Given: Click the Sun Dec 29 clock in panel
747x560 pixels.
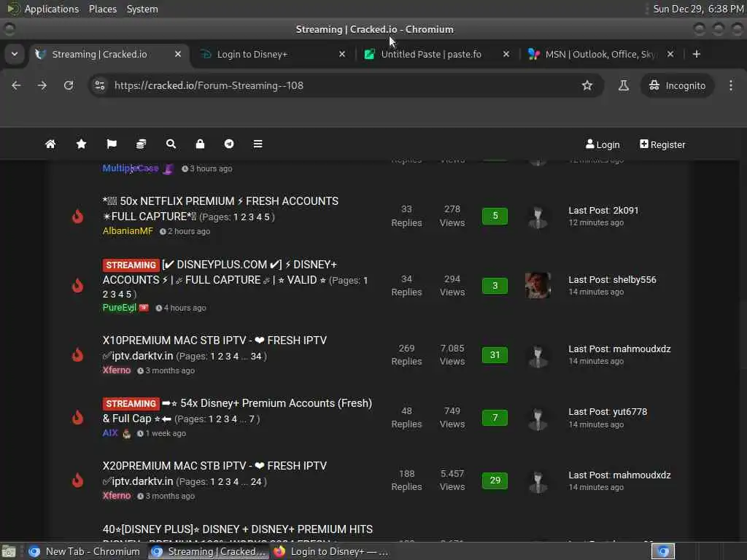Looking at the screenshot, I should pyautogui.click(x=698, y=9).
